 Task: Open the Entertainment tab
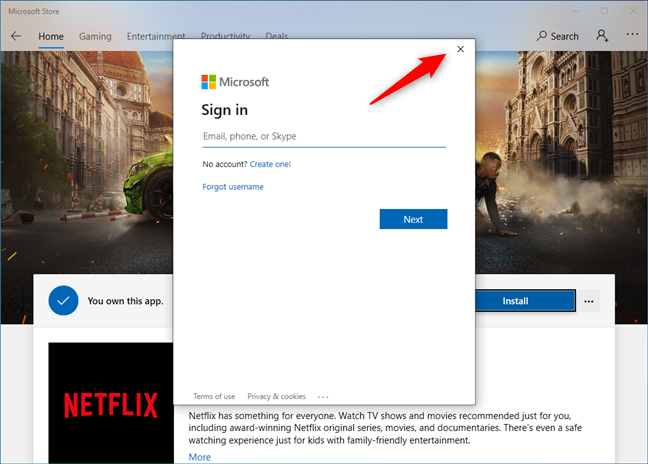(x=156, y=36)
